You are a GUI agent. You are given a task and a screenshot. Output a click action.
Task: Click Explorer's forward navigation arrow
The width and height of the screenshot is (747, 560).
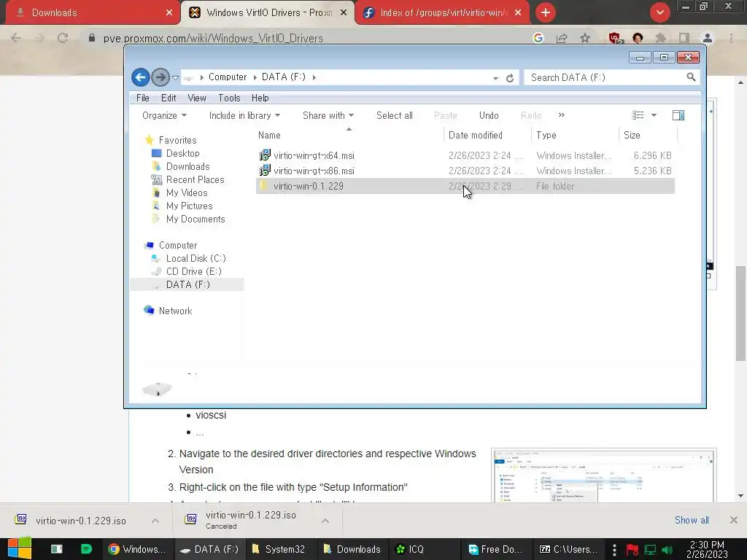point(160,77)
